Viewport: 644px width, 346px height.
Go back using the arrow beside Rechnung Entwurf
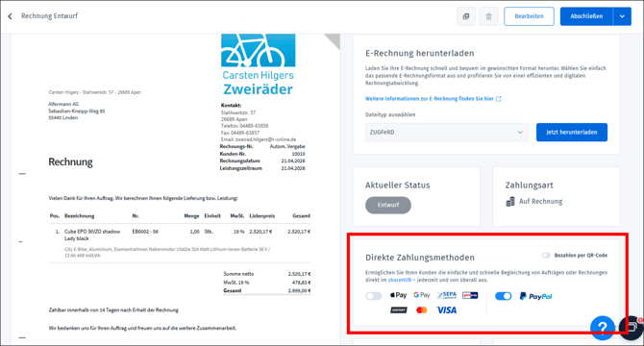pyautogui.click(x=10, y=16)
